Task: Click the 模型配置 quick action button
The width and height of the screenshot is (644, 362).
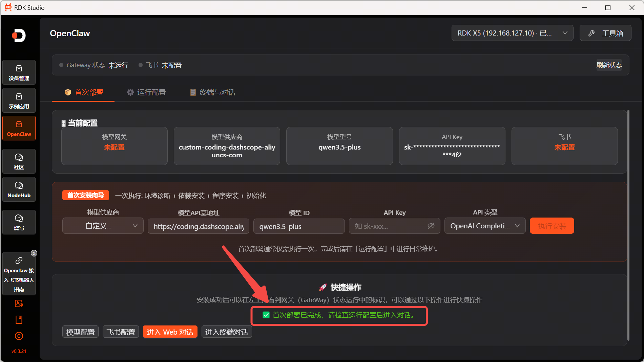Action: point(80,332)
